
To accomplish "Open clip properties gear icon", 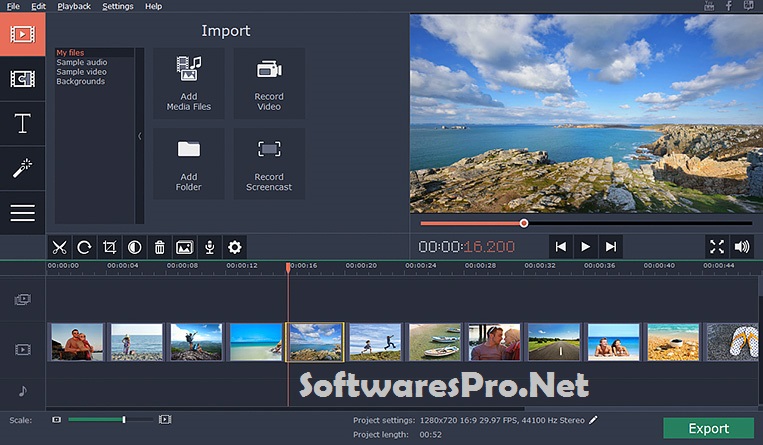I will (235, 247).
